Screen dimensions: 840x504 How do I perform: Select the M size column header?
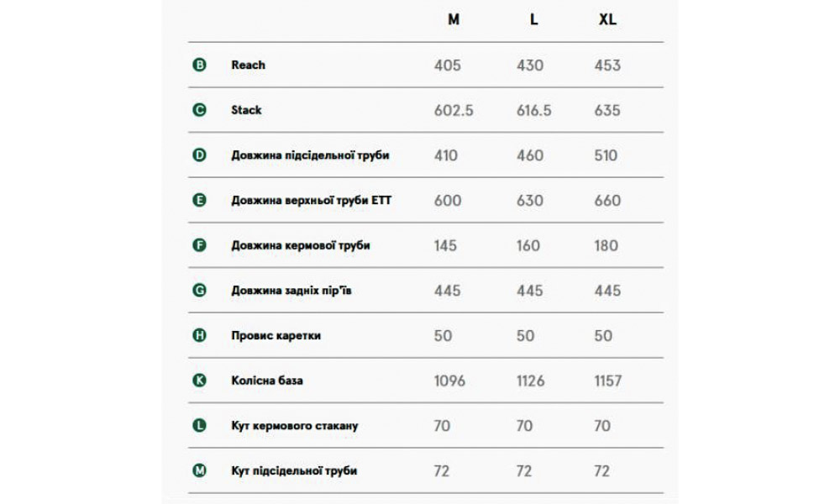coord(454,20)
